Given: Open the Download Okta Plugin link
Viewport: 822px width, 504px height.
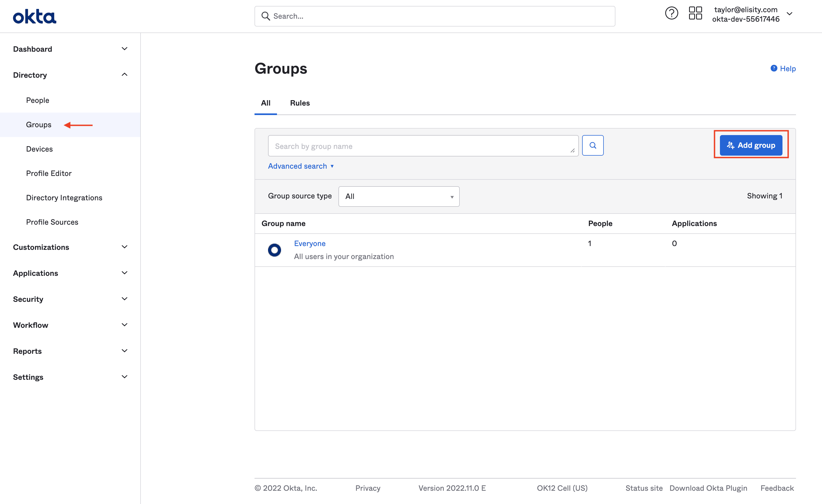Looking at the screenshot, I should click(708, 488).
